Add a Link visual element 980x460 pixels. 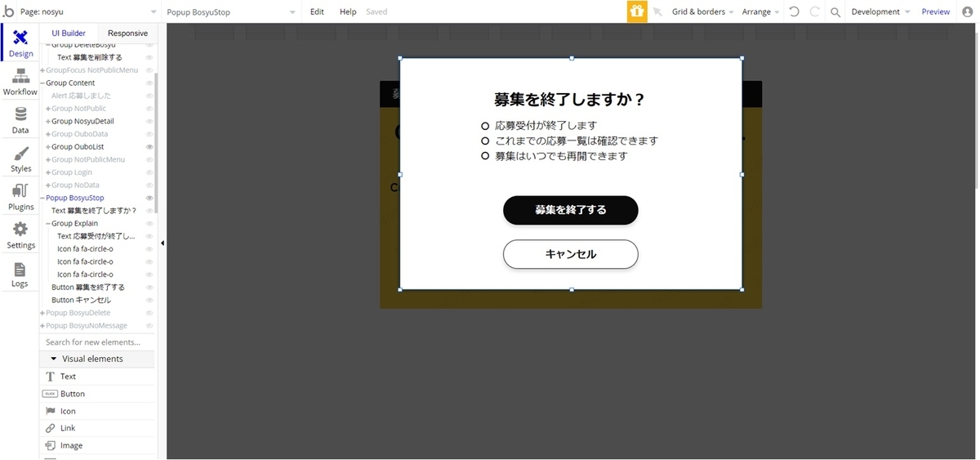[97, 428]
